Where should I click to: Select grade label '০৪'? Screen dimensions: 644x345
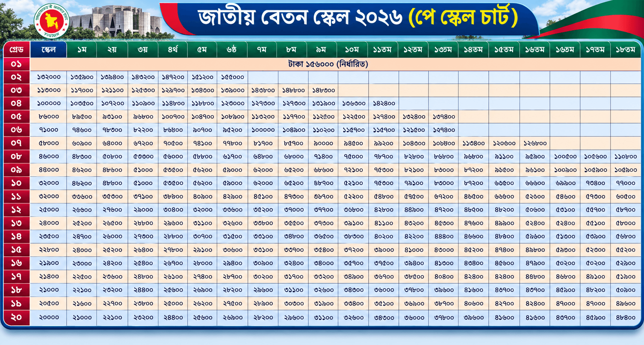coord(17,103)
